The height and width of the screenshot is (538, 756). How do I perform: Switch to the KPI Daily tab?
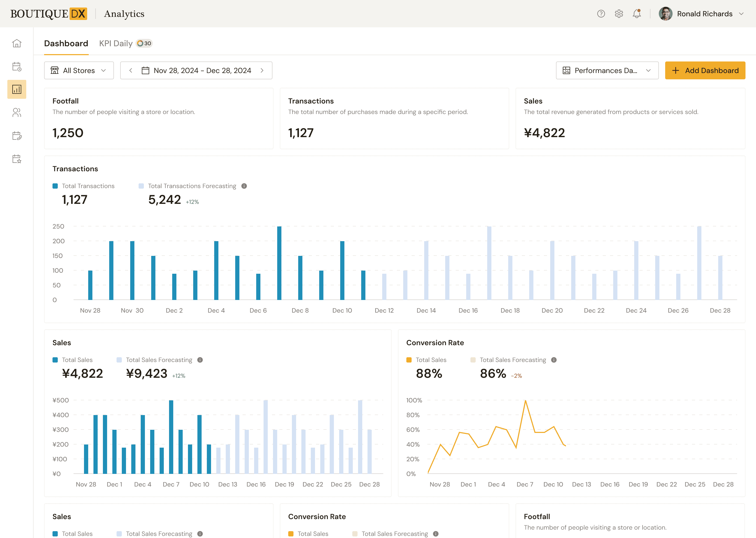click(115, 43)
